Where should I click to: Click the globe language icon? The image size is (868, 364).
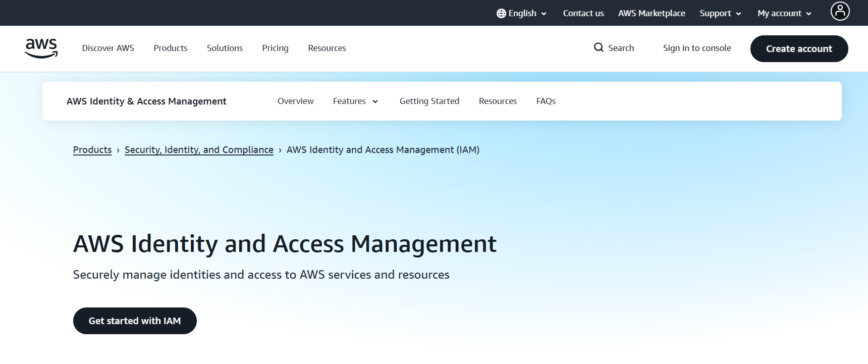501,14
